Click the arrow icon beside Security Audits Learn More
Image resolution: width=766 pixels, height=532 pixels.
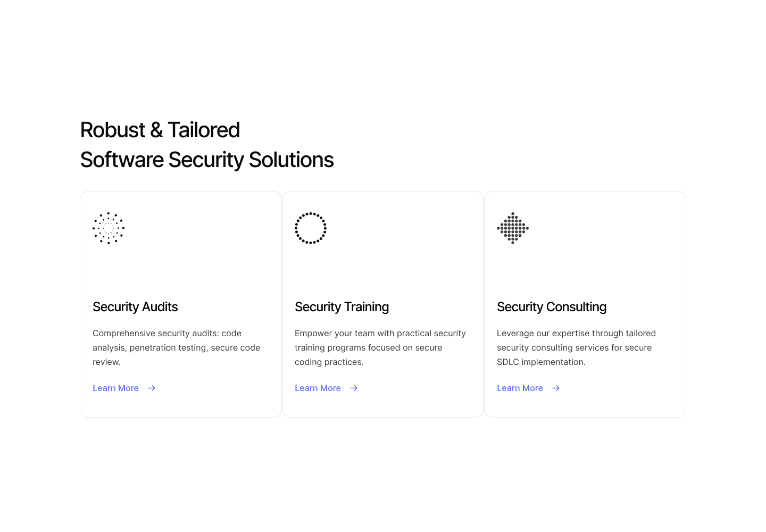[x=152, y=388]
